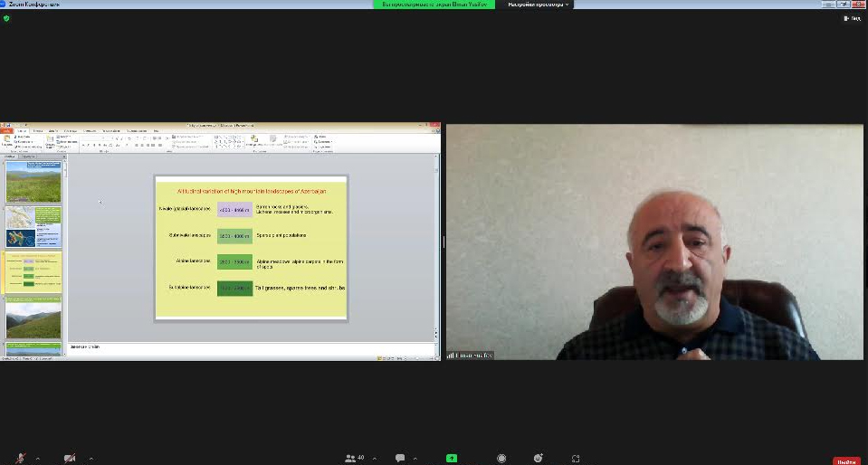Open the View button at top right
The height and width of the screenshot is (465, 868).
852,18
